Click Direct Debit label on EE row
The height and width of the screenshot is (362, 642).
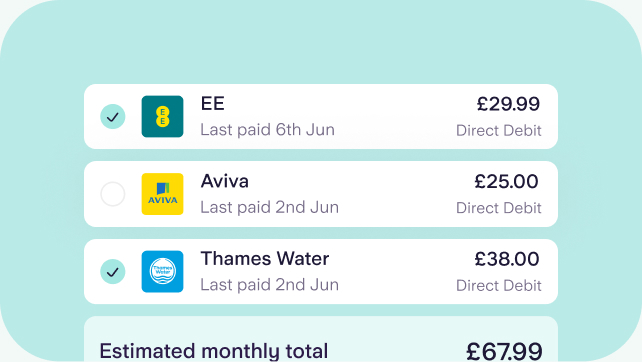click(x=499, y=131)
